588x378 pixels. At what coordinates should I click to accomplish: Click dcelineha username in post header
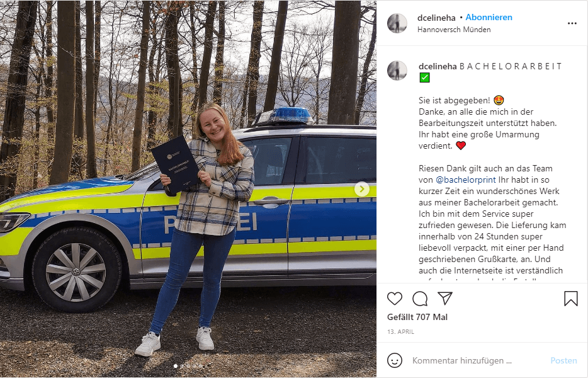(x=436, y=18)
